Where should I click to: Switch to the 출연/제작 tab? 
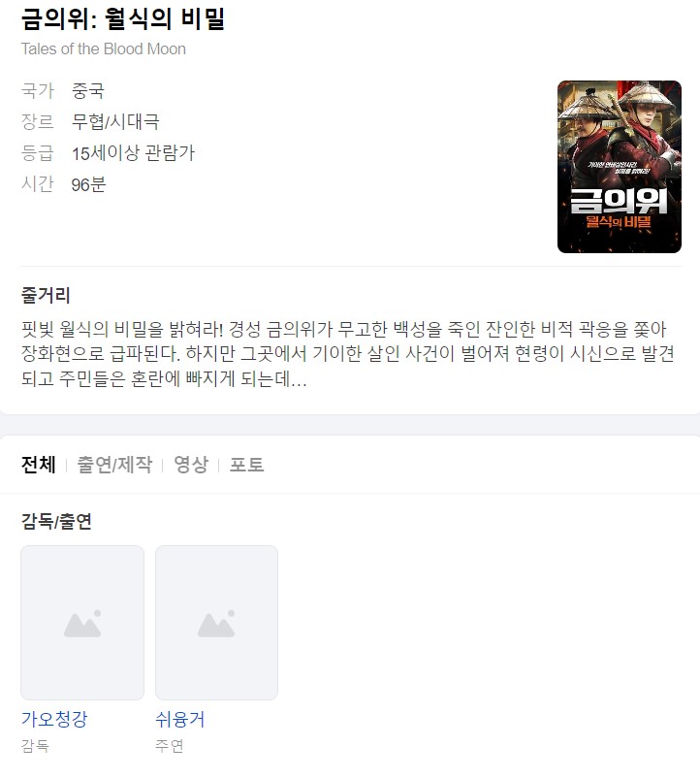114,465
